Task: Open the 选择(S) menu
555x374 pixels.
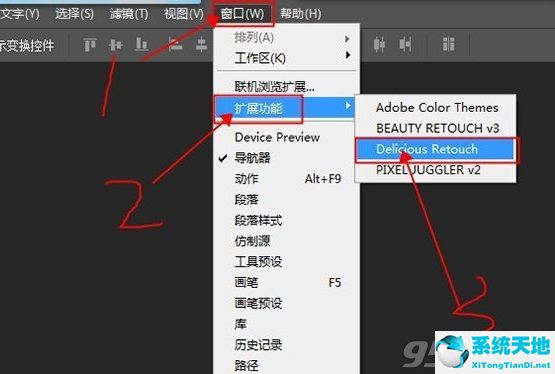Action: point(74,14)
